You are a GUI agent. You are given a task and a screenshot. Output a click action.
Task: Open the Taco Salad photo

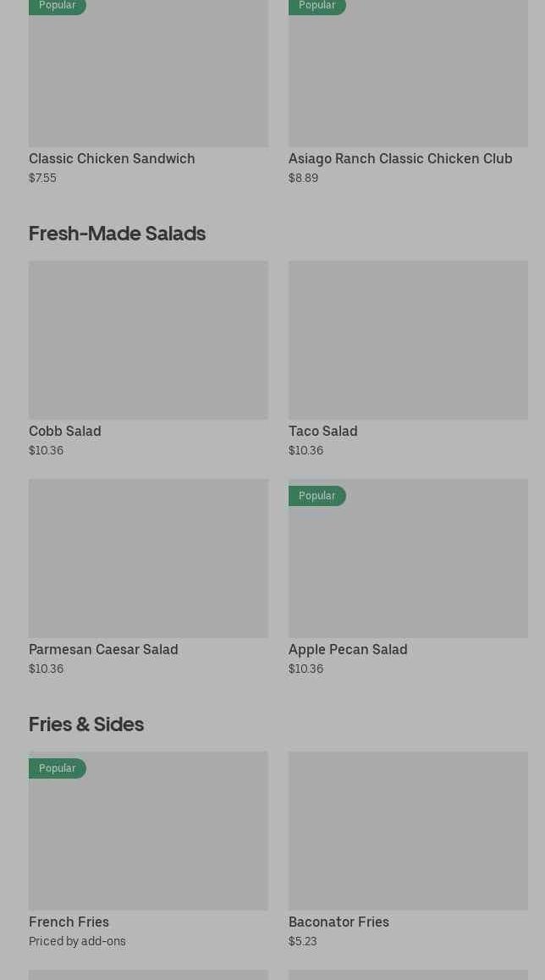pyautogui.click(x=408, y=339)
